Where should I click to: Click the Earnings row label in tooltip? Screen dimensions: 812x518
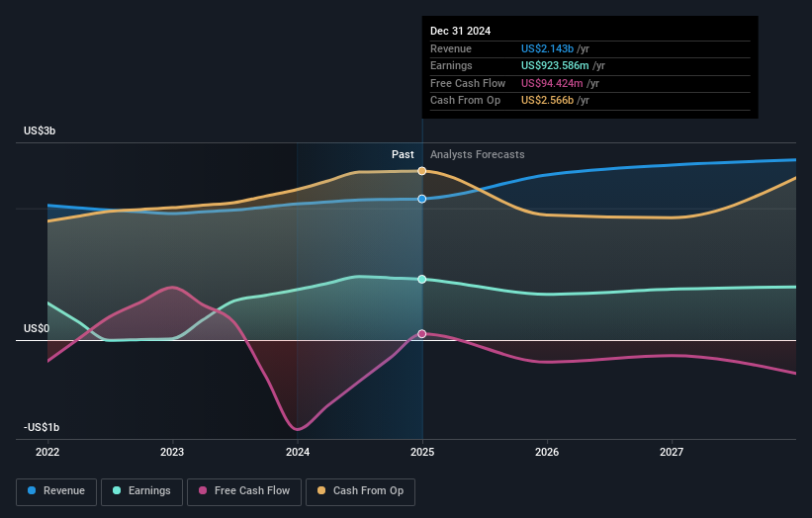click(451, 65)
